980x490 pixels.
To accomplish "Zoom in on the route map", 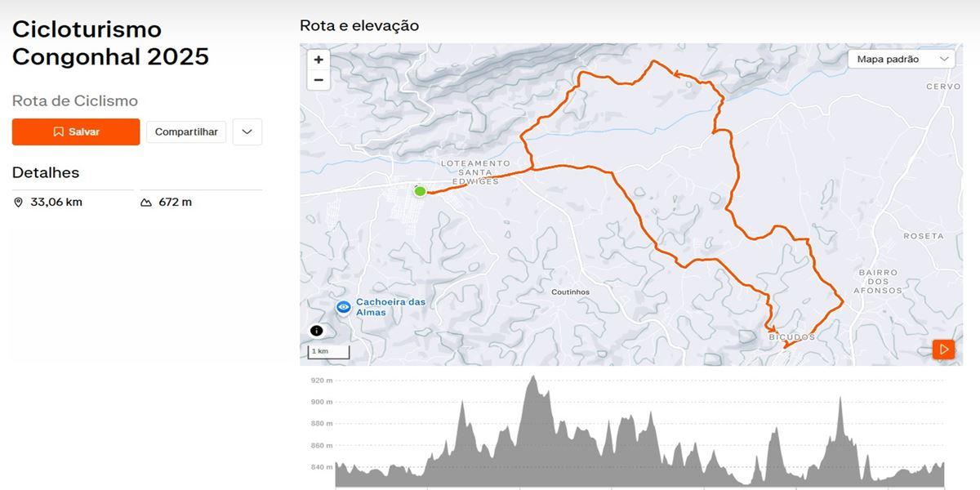I will 318,60.
